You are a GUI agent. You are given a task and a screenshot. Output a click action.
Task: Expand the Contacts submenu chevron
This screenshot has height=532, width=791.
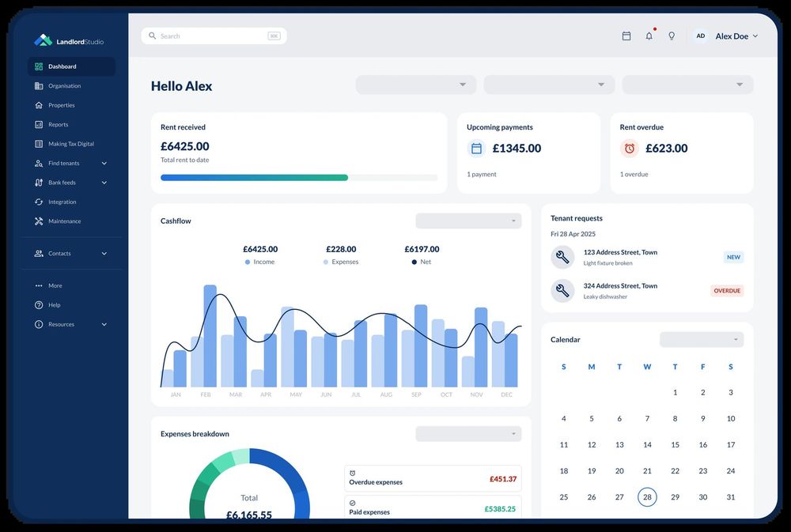[x=104, y=254]
